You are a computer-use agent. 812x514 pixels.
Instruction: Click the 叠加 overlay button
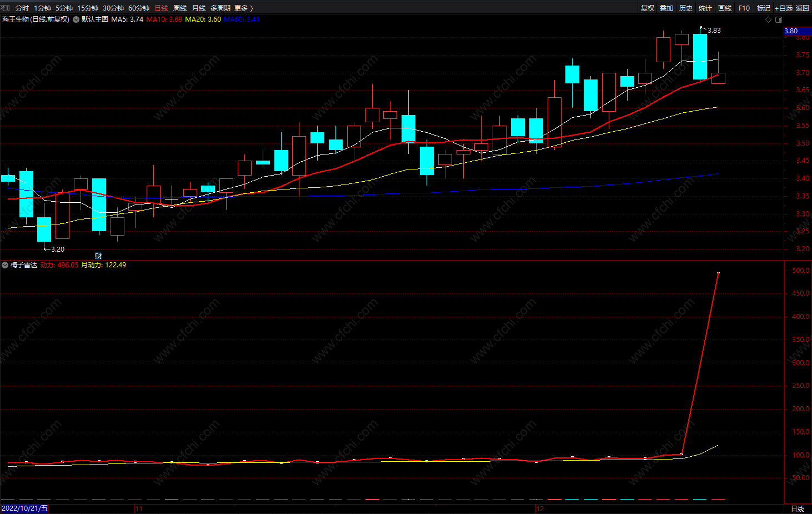[x=666, y=8]
